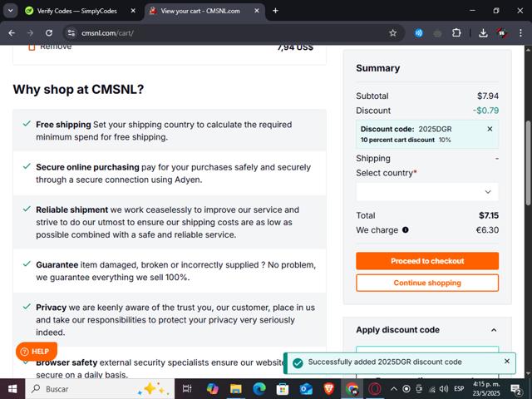The height and width of the screenshot is (399, 532).
Task: Open the Windows notification center icon
Action: [x=516, y=389]
